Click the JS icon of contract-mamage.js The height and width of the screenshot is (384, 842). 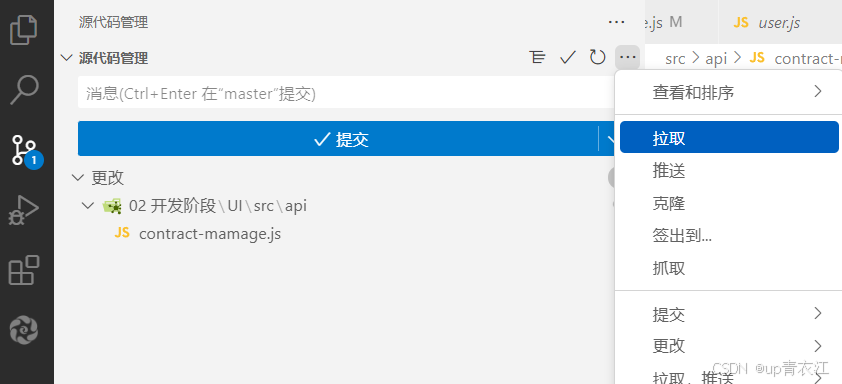tap(122, 233)
